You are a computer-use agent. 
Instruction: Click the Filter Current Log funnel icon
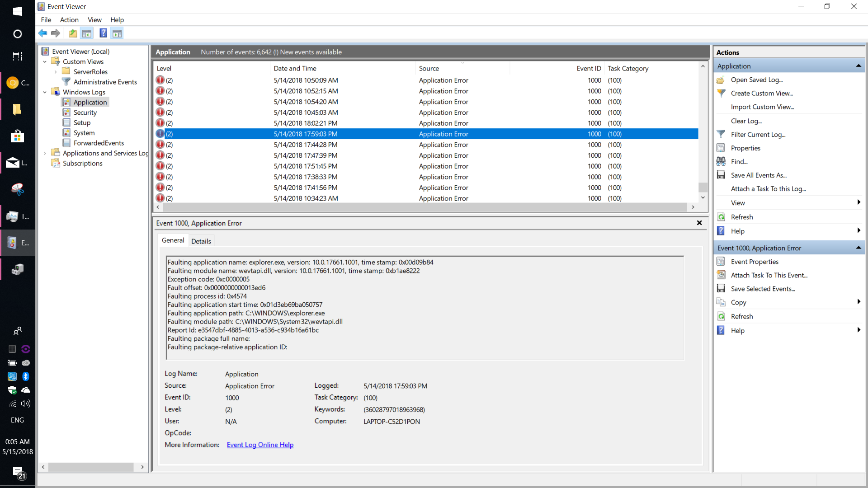pyautogui.click(x=721, y=134)
